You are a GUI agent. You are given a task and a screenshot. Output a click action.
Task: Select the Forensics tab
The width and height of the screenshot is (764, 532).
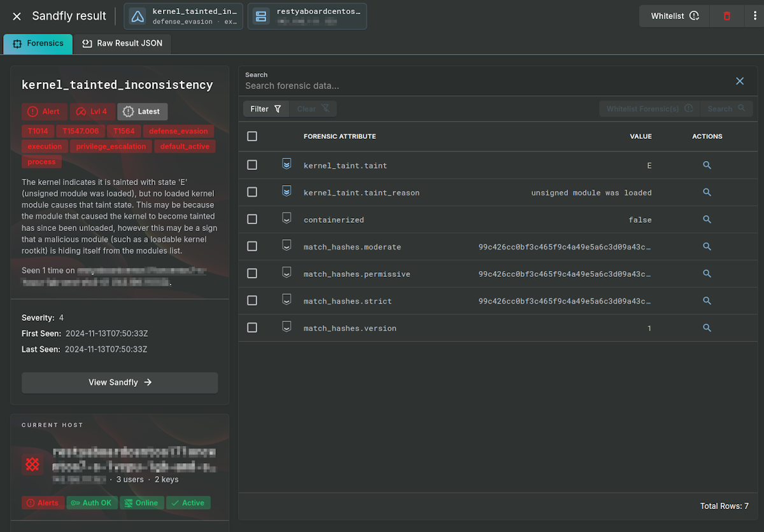[38, 43]
